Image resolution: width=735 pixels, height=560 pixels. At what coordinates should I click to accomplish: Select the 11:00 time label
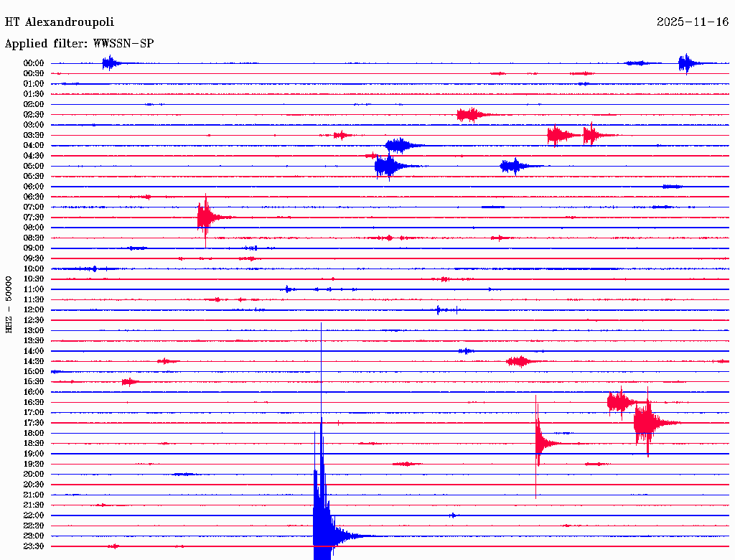pyautogui.click(x=34, y=289)
